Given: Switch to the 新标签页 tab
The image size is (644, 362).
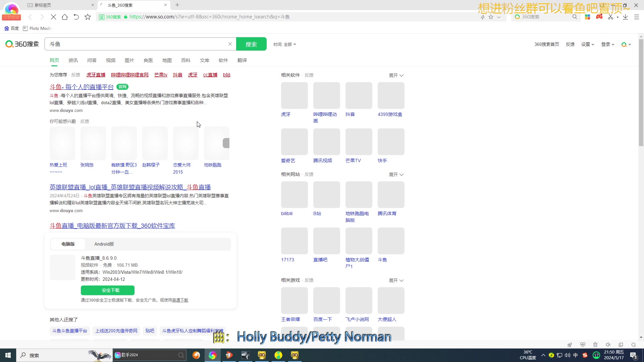Looking at the screenshot, I should [x=60, y=5].
